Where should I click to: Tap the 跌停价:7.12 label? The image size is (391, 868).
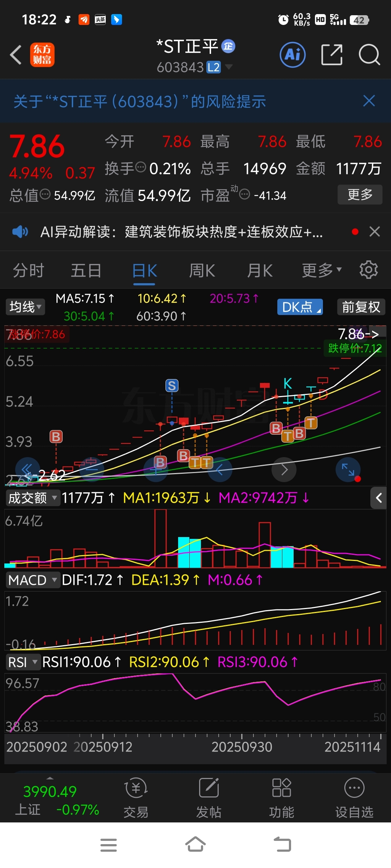pyautogui.click(x=355, y=348)
